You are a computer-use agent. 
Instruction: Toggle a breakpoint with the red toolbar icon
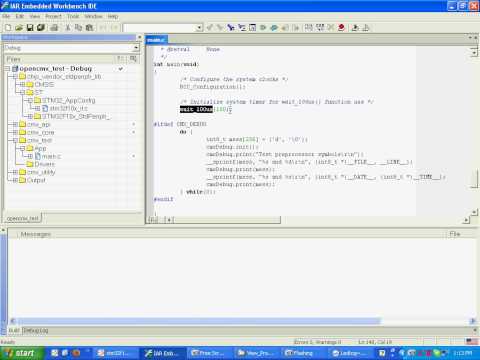tap(341, 28)
